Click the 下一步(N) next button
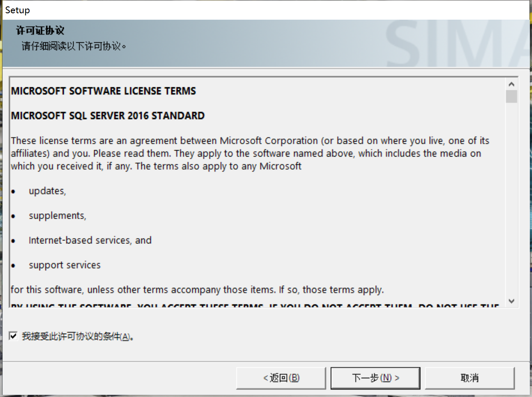Screen dimensions: 532x397 coord(375,378)
